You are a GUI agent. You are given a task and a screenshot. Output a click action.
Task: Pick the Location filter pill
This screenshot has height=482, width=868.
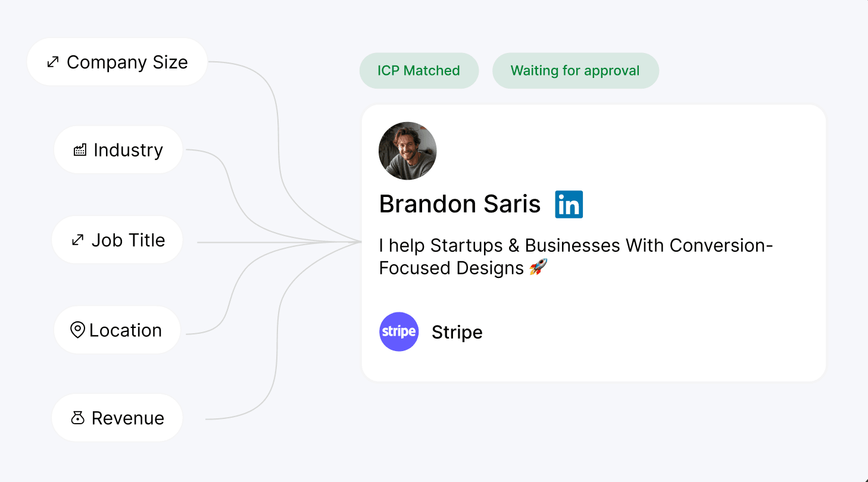tap(117, 330)
